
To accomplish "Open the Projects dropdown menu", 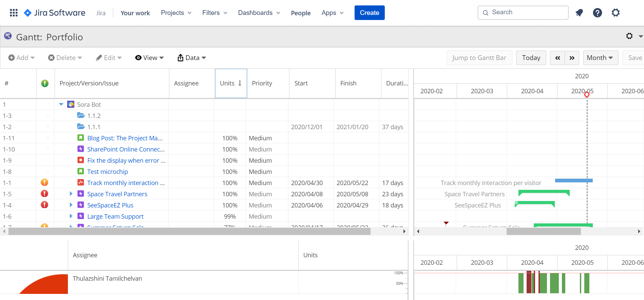I will 176,13.
